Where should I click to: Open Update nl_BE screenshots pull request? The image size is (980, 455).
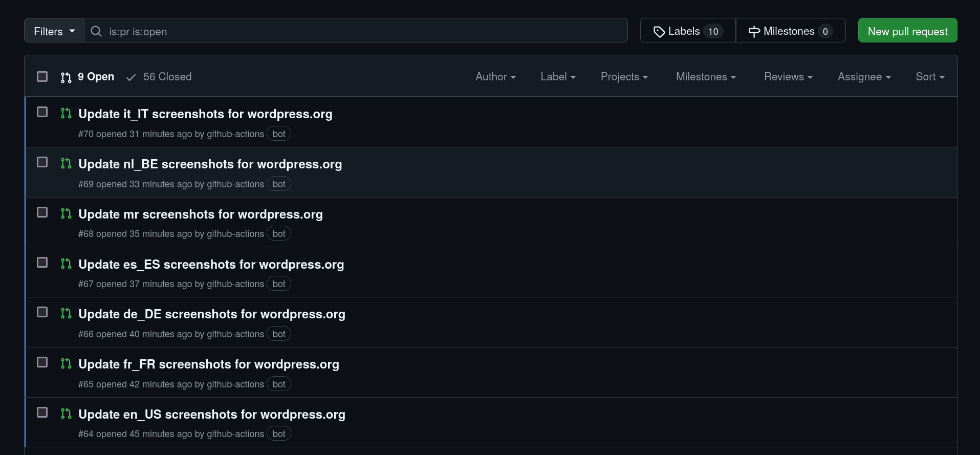[x=210, y=164]
